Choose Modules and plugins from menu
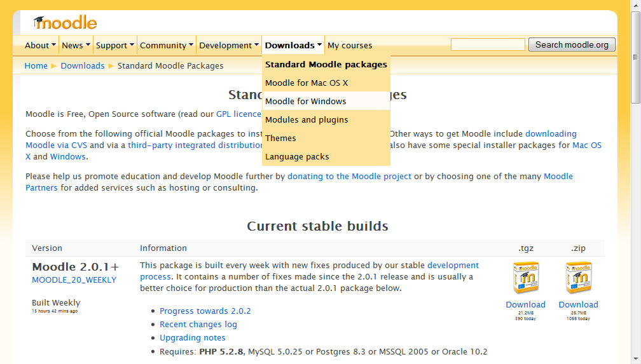Image resolution: width=641 pixels, height=364 pixels. (307, 119)
